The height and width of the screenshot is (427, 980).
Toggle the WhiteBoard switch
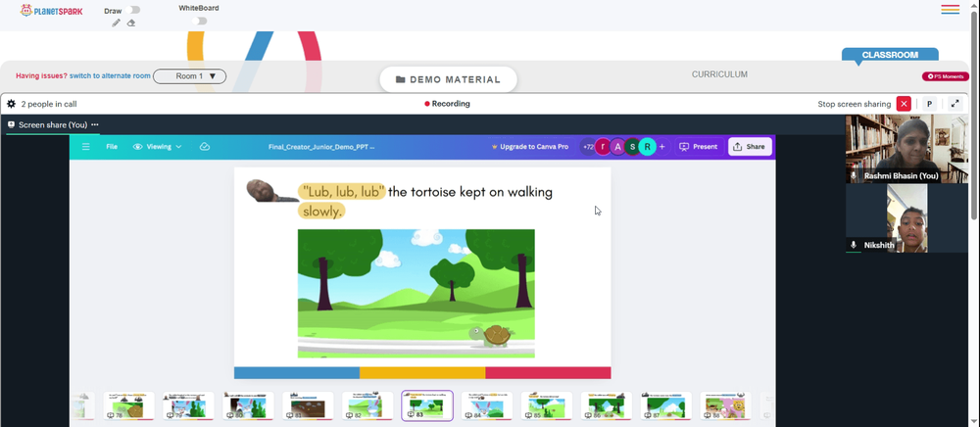coord(199,22)
